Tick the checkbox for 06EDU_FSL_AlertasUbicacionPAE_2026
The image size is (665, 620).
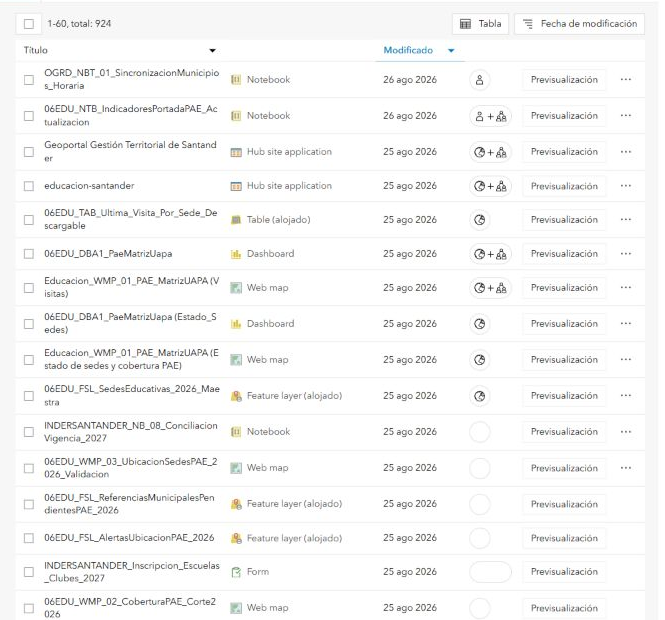[x=29, y=538]
